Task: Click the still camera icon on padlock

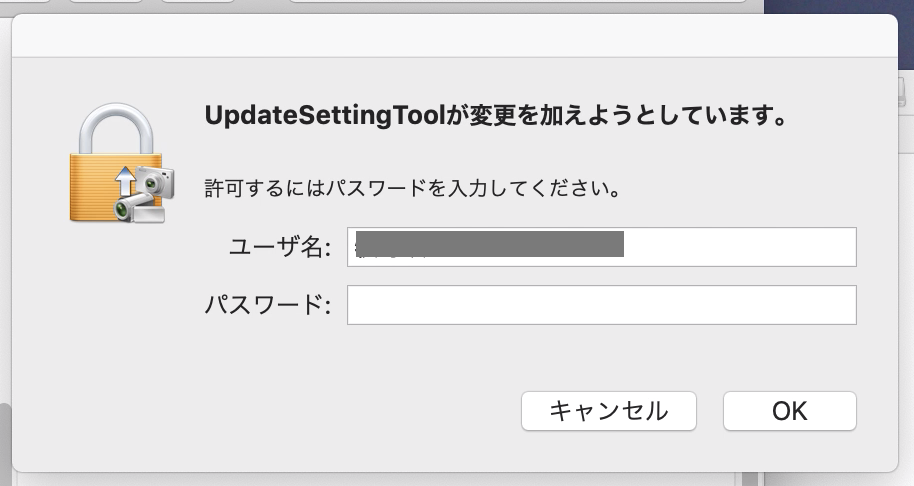Action: click(x=153, y=181)
